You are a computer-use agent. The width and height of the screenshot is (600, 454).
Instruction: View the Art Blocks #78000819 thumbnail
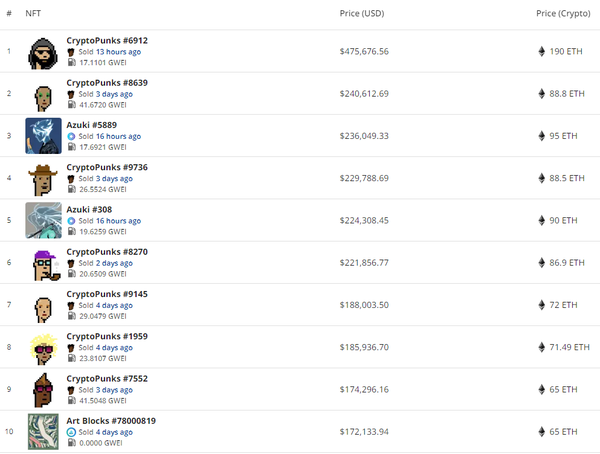(43, 431)
